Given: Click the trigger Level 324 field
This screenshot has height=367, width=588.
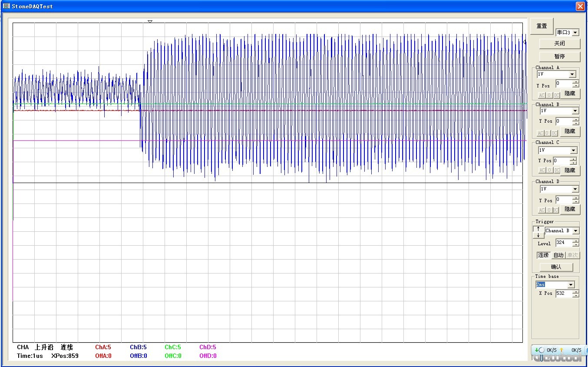Looking at the screenshot, I should click(x=564, y=243).
